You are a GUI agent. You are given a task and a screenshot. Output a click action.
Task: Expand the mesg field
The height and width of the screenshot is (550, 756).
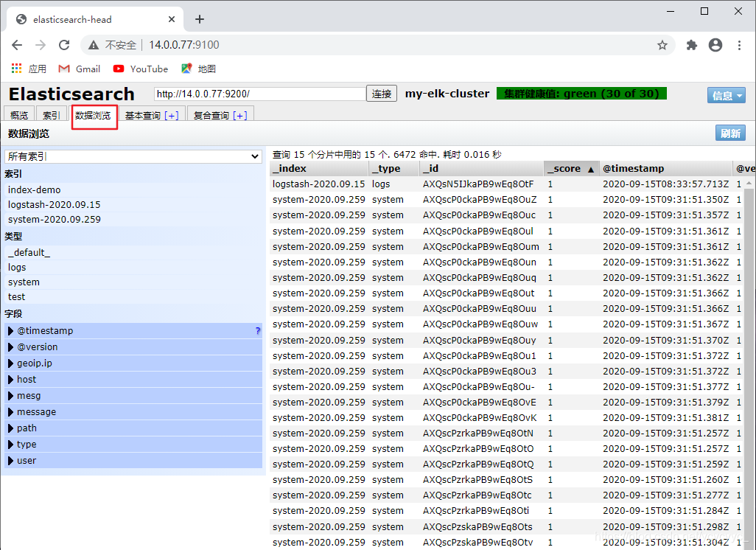[10, 396]
